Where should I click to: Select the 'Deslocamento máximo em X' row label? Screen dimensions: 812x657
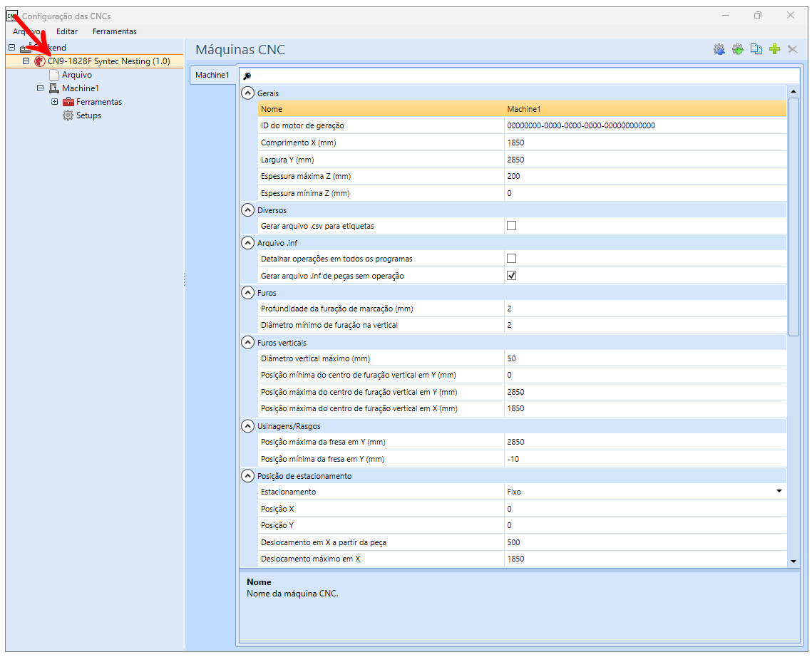(311, 559)
